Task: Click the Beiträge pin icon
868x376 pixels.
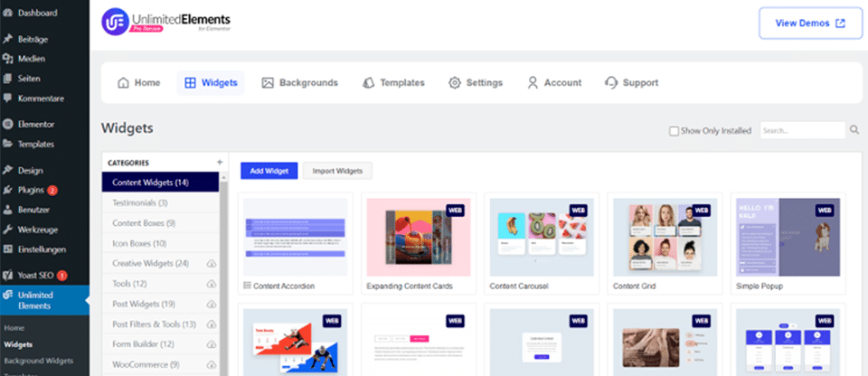Action: tap(8, 39)
